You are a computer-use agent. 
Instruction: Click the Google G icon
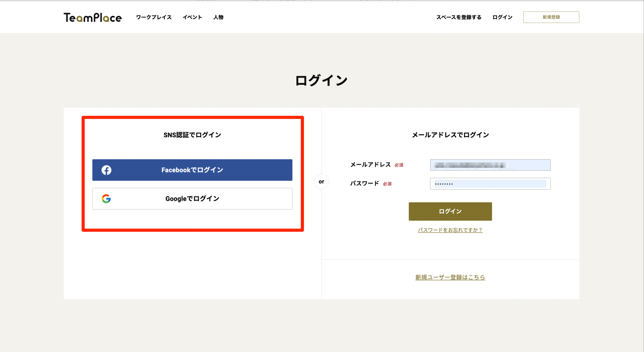click(106, 199)
